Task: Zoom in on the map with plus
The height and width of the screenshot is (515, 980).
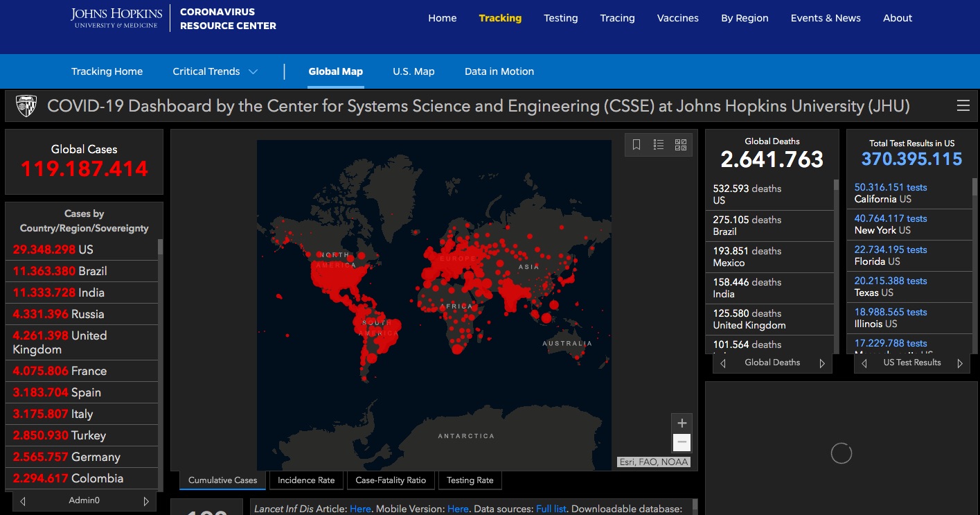Action: tap(681, 424)
